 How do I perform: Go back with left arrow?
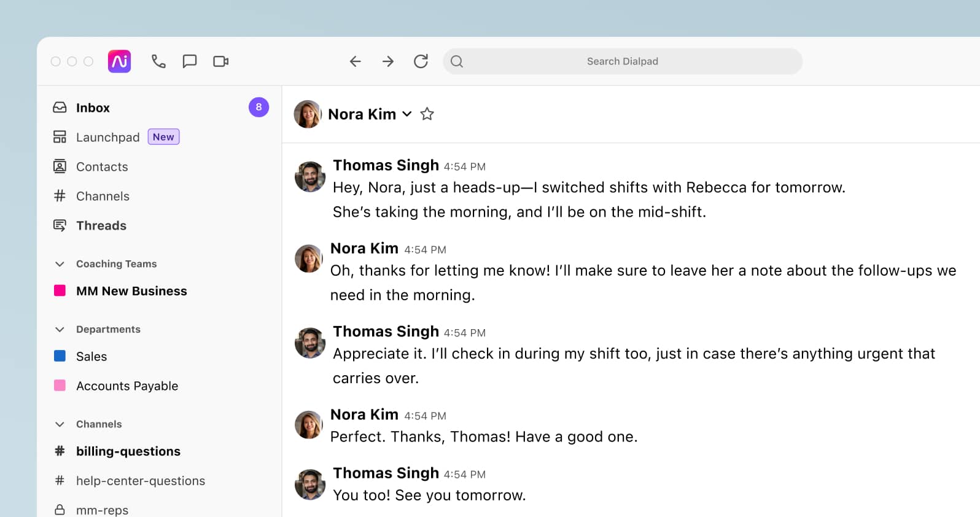355,61
